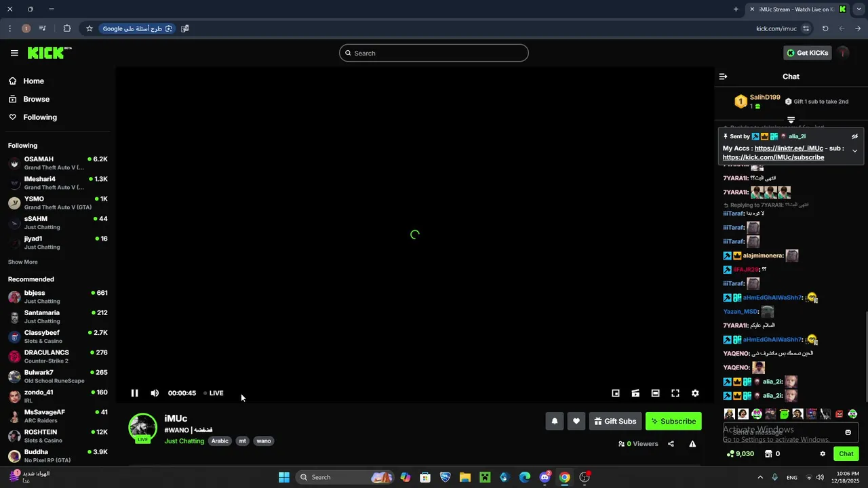Share the stream via share icon
Image resolution: width=868 pixels, height=488 pixels.
pyautogui.click(x=671, y=444)
